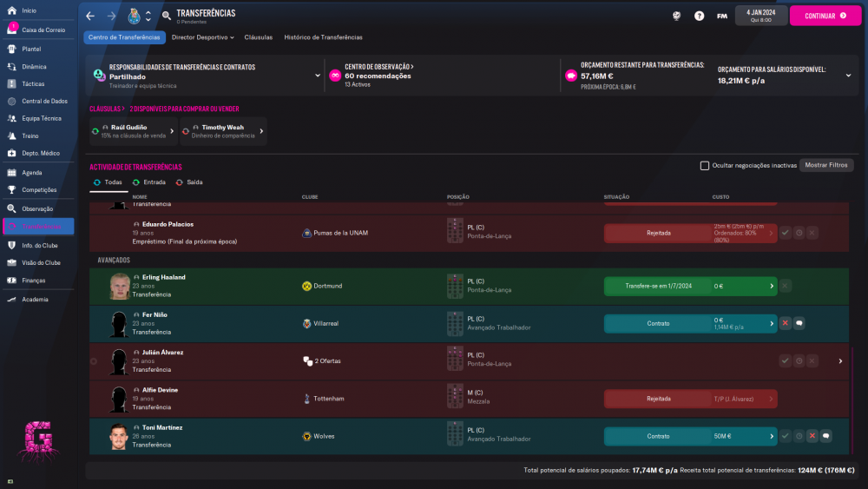Screen dimensions: 868x489
Task: Open Info. do Clube
Action: [39, 245]
